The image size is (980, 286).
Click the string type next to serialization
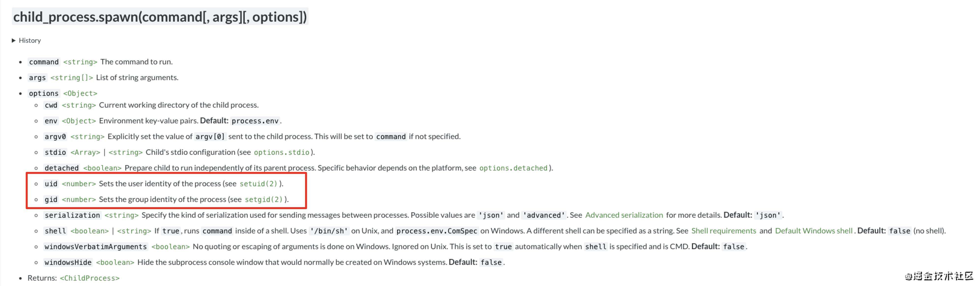click(121, 215)
